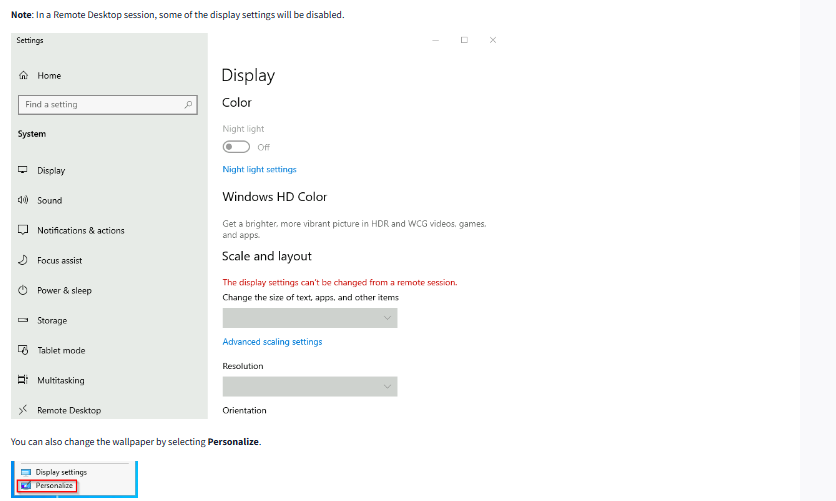The width and height of the screenshot is (836, 501).
Task: Expand the Resolution dropdown
Action: (309, 386)
